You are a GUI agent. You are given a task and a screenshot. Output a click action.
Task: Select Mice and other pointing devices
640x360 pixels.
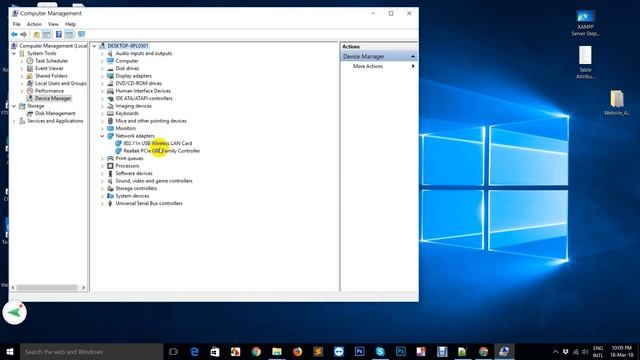tap(151, 121)
